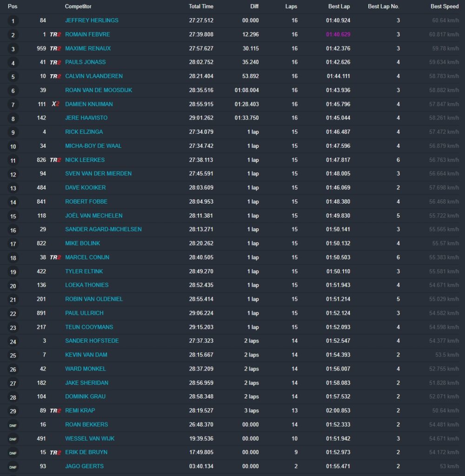Open Wessel Van Wijk competitor link
Viewport: 465px width, 476px height.
(90, 438)
